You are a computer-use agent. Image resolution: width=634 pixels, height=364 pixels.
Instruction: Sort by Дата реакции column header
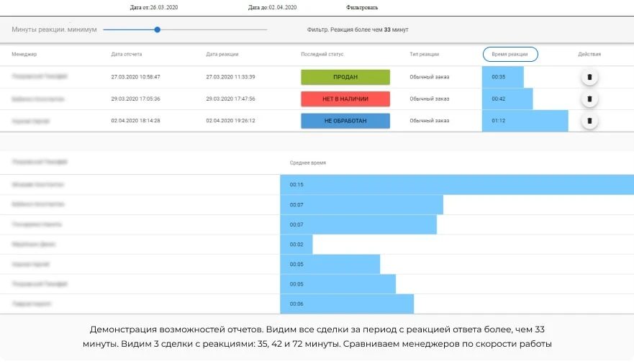222,54
